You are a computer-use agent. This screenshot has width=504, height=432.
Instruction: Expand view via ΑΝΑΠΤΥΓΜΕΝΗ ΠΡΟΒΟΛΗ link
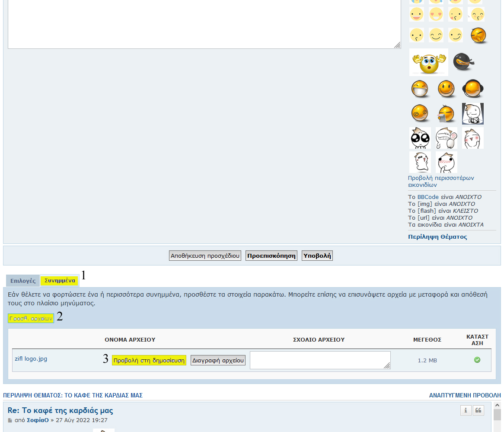pos(465,395)
